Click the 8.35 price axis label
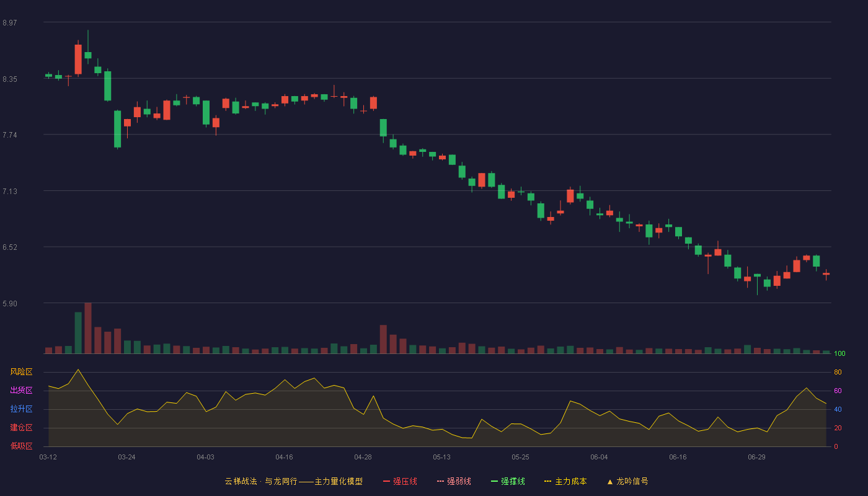This screenshot has width=868, height=496. pos(10,79)
